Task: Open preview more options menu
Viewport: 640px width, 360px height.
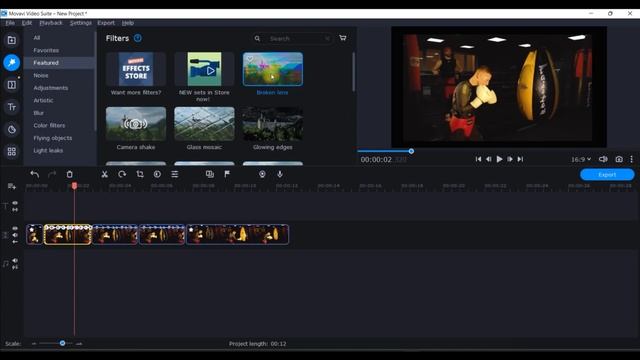Action: 631,159
